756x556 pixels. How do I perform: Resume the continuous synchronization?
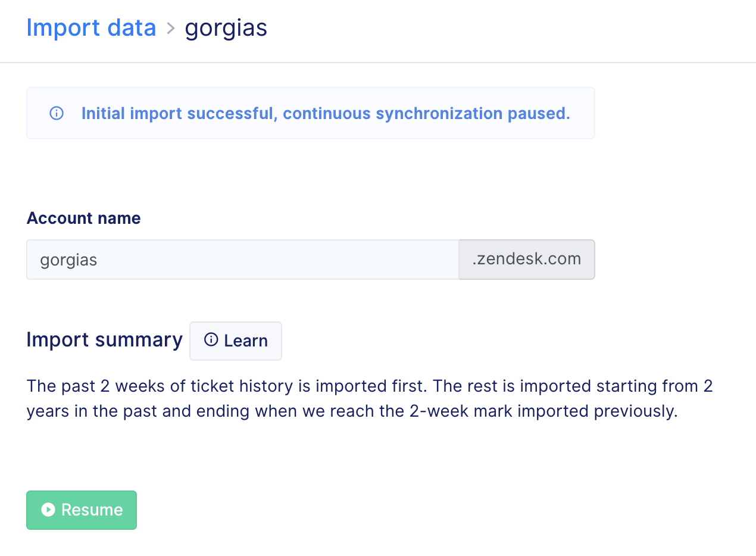pyautogui.click(x=82, y=510)
